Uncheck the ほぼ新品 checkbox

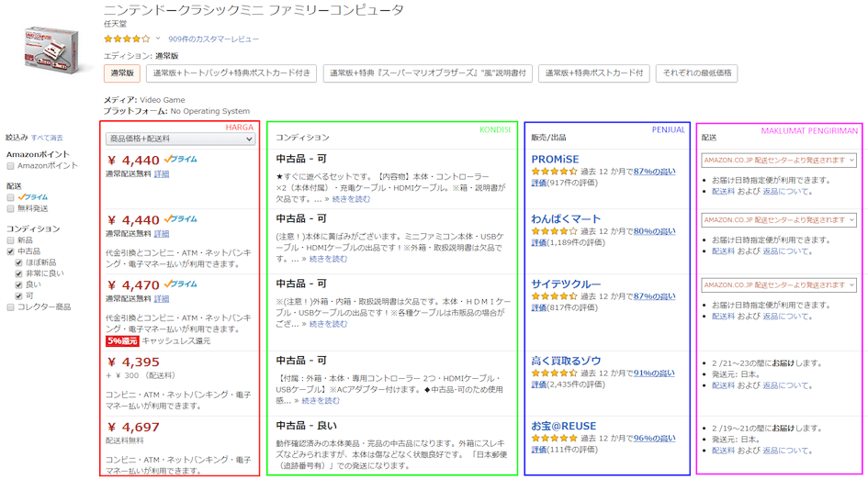click(x=18, y=262)
